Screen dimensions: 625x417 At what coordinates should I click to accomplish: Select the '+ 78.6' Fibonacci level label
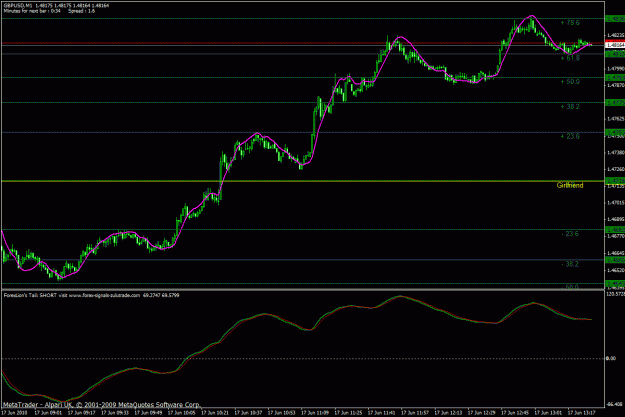click(x=570, y=23)
